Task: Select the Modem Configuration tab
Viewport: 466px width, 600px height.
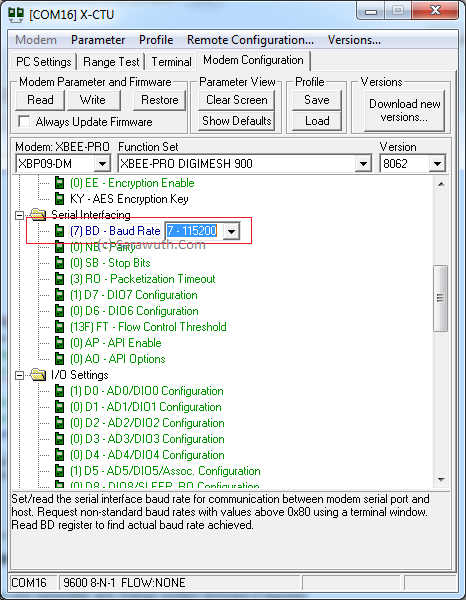Action: [253, 60]
